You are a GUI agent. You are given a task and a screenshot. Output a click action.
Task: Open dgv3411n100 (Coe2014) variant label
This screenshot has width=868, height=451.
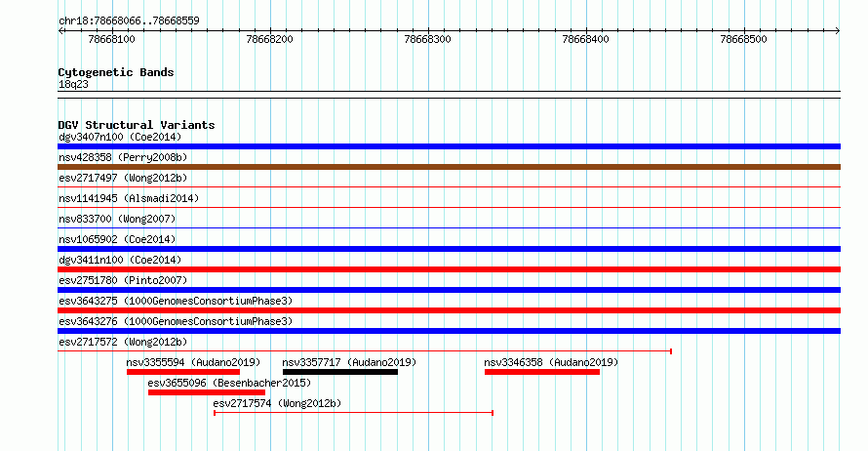point(120,260)
